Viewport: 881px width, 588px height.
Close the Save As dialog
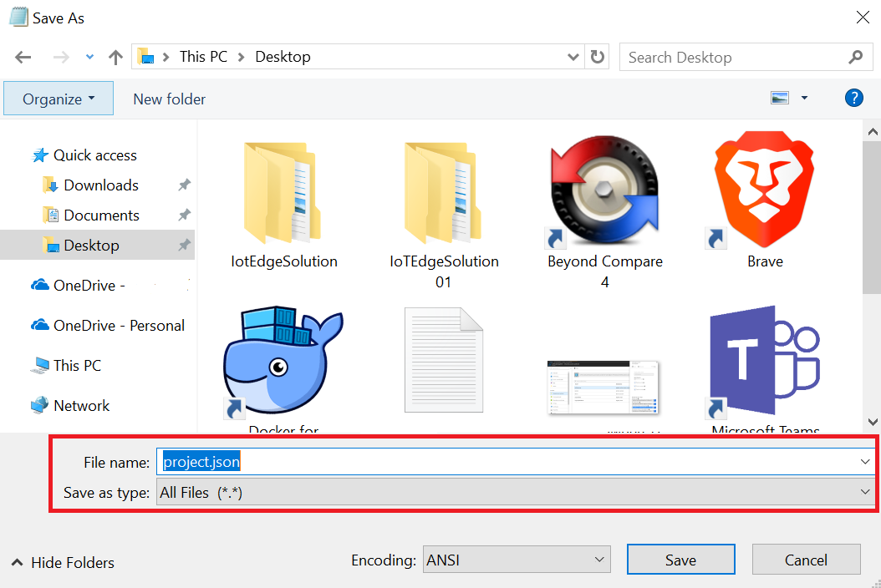click(x=863, y=18)
